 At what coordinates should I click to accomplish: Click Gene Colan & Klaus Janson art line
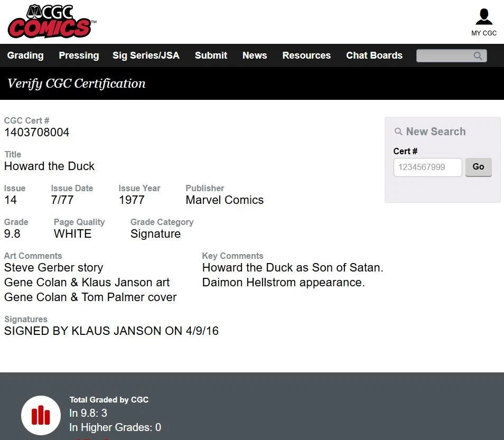(87, 282)
